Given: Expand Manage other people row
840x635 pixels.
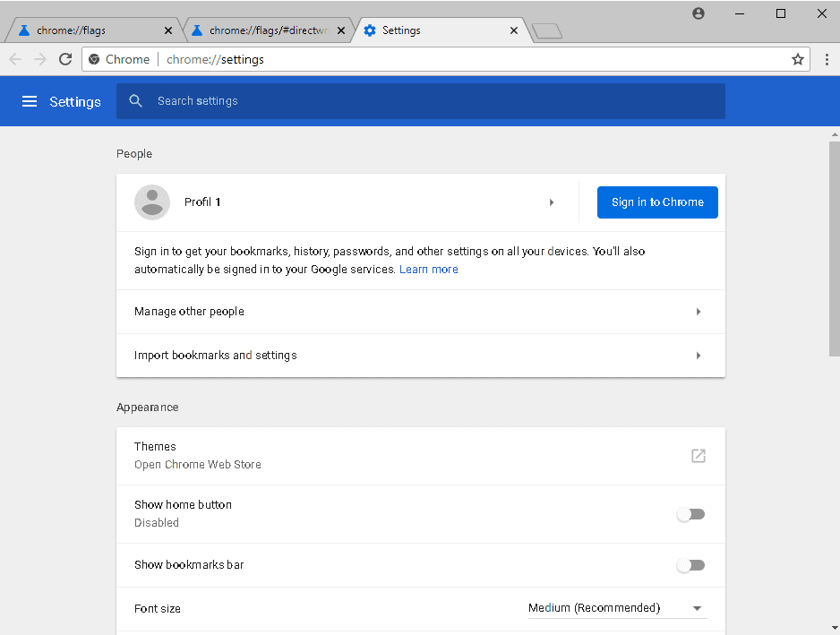Looking at the screenshot, I should tap(699, 312).
